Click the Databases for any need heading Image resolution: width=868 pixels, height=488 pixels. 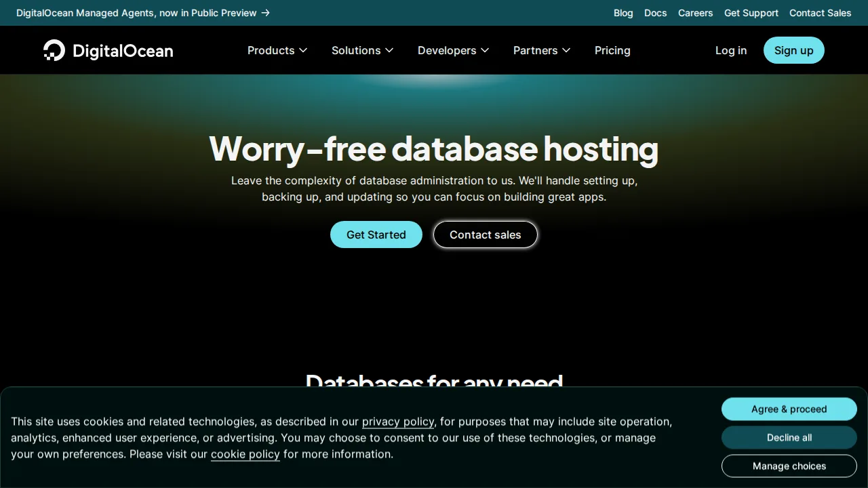(434, 381)
